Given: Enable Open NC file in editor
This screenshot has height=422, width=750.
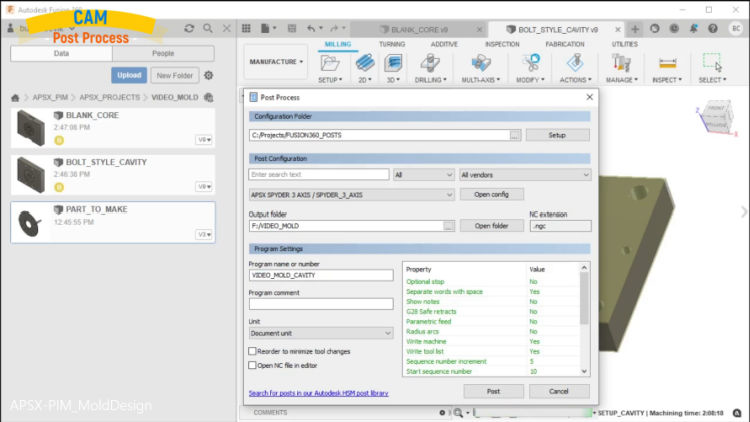Looking at the screenshot, I should click(252, 365).
